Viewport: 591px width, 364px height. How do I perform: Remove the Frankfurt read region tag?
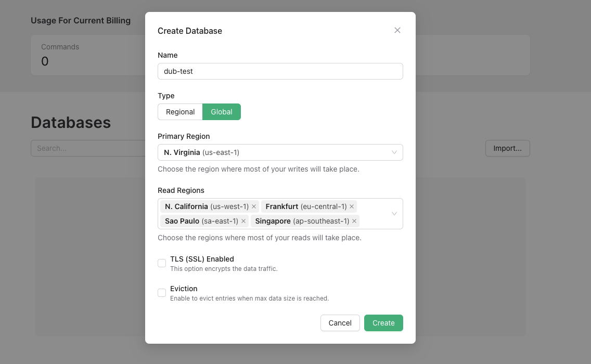click(352, 206)
